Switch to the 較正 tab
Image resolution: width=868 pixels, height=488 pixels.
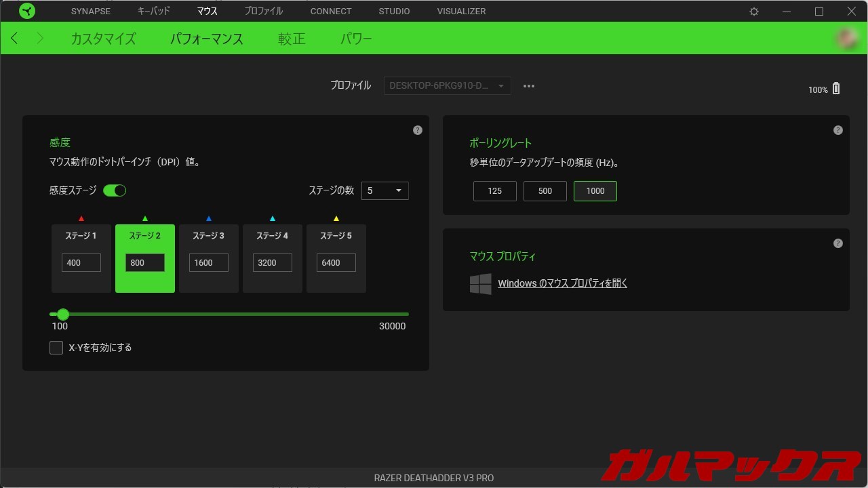[x=292, y=39]
